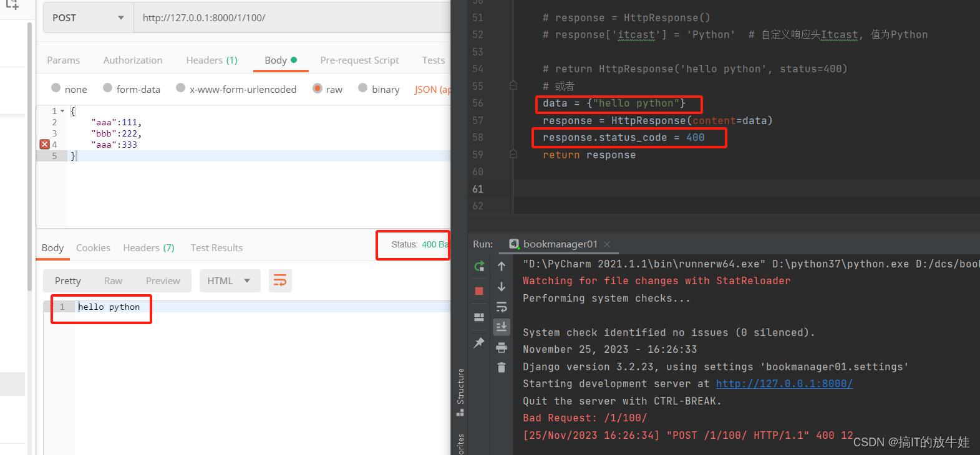Toggle line wrap in Postman response
Viewport: 980px width, 455px height.
[x=280, y=281]
